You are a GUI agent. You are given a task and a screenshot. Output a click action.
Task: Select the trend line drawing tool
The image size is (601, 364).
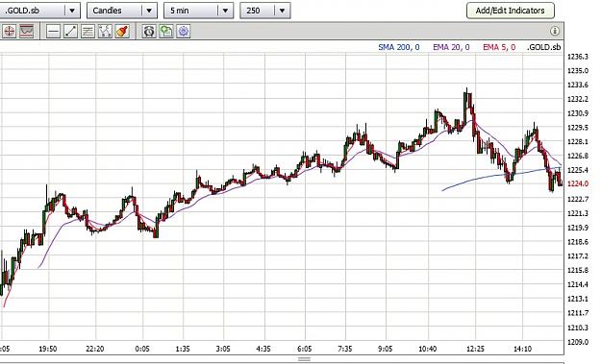tap(70, 32)
